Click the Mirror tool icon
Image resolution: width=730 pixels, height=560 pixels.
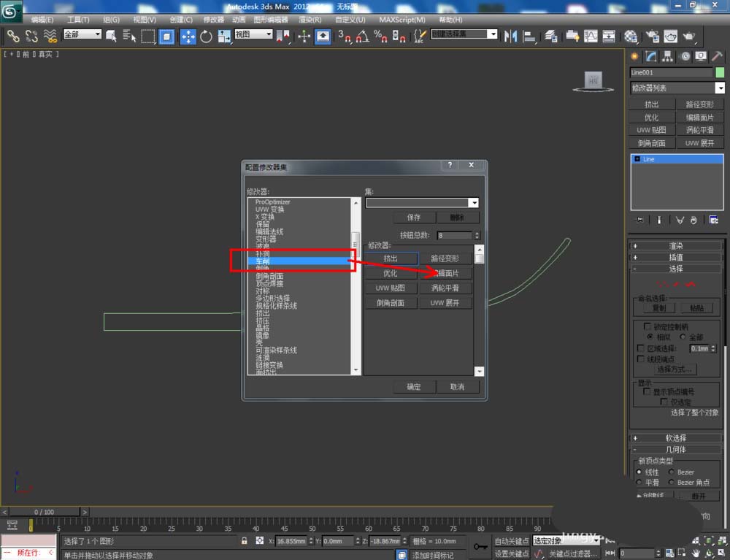click(511, 36)
